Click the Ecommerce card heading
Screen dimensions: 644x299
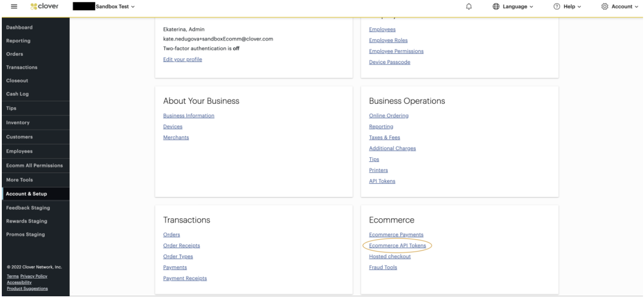click(392, 220)
